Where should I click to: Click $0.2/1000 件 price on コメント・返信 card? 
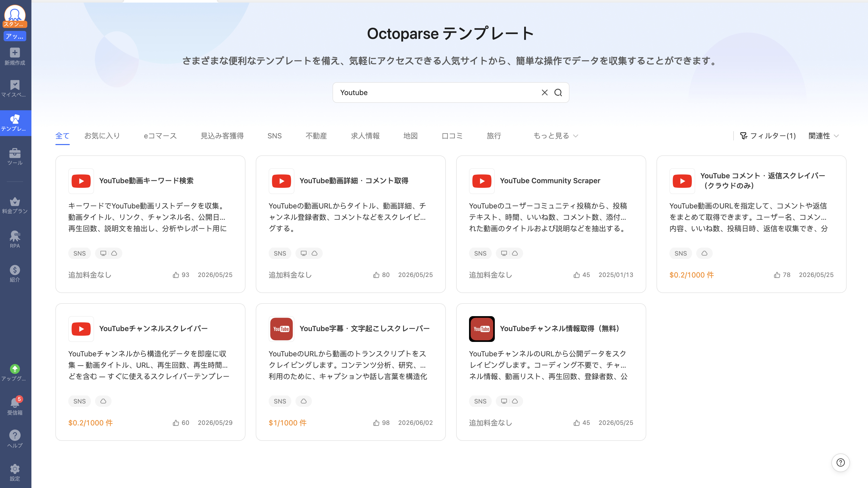coord(691,275)
